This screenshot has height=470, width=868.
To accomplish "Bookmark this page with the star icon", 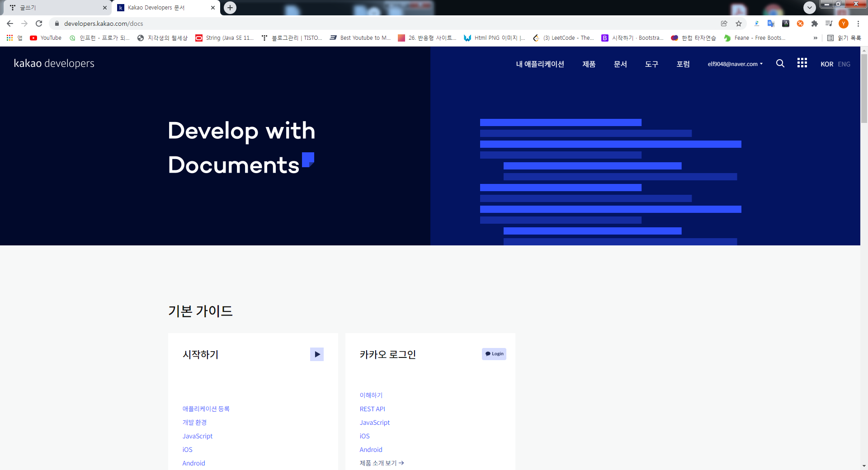I will pos(739,23).
